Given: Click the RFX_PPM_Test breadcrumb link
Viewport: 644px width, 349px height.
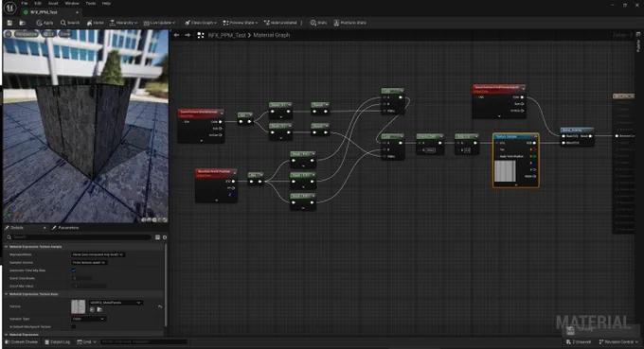Looking at the screenshot, I should coord(226,35).
